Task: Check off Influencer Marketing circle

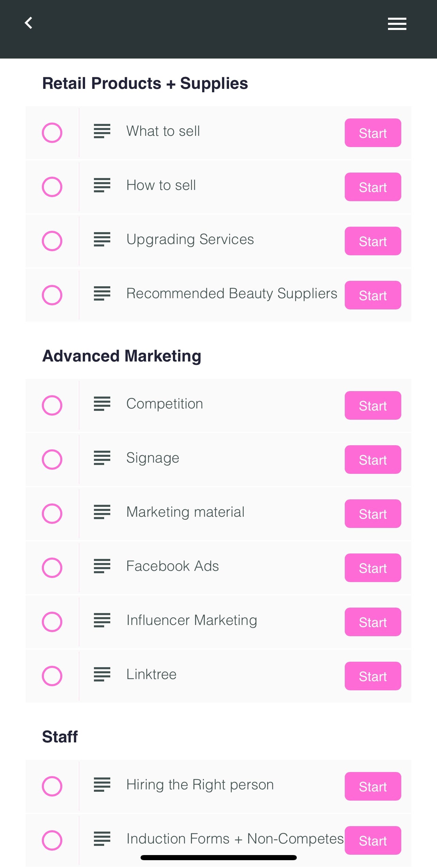Action: (x=52, y=622)
